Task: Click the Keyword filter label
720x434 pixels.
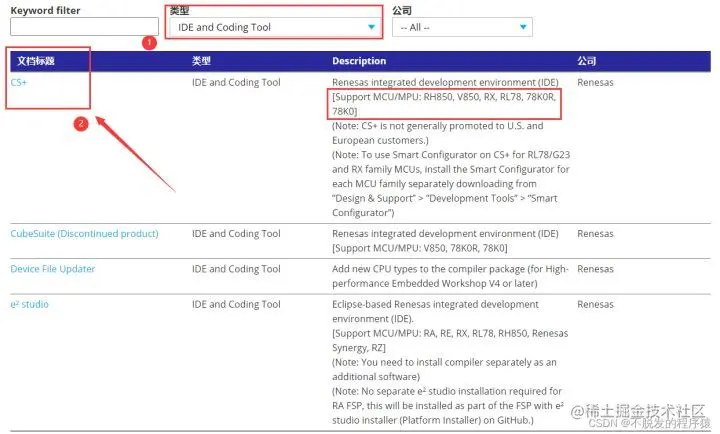Action: 45,10
